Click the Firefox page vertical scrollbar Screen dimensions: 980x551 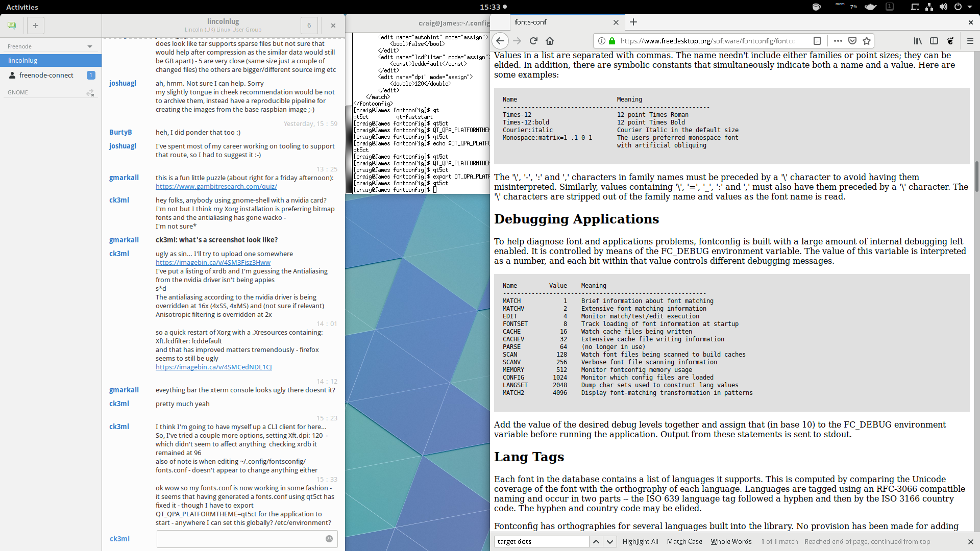[x=977, y=176]
